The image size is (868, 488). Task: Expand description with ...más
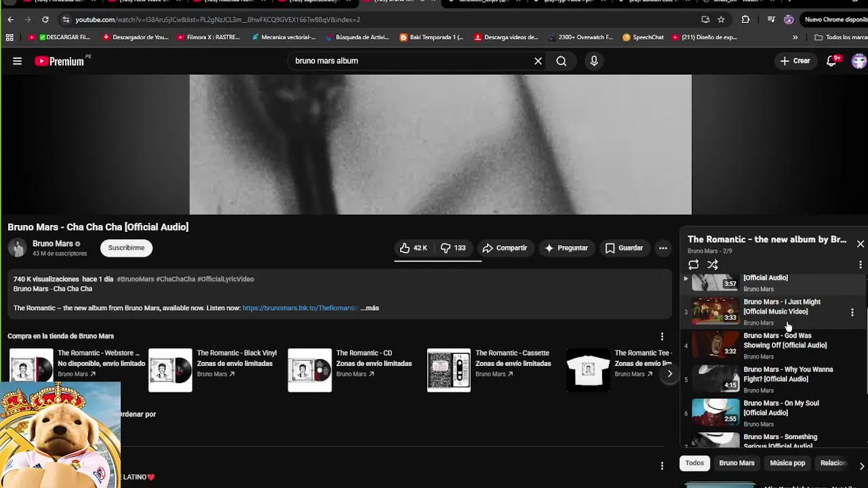pos(370,308)
